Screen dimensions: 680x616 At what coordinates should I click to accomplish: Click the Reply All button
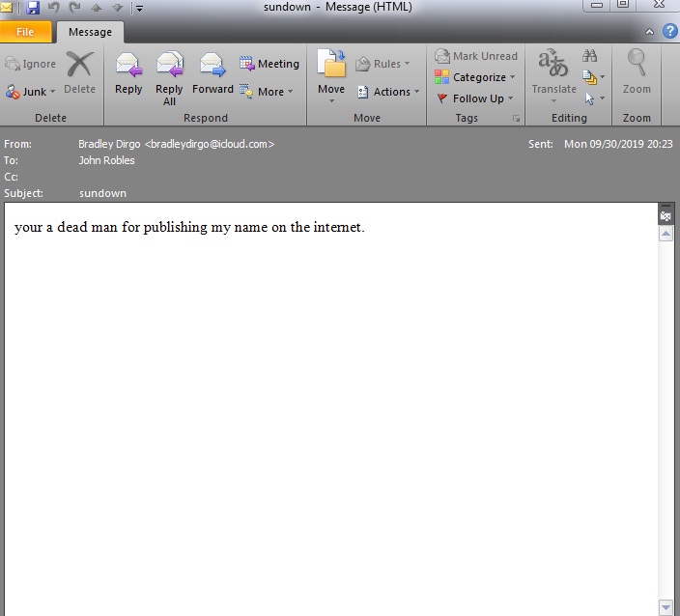tap(169, 66)
